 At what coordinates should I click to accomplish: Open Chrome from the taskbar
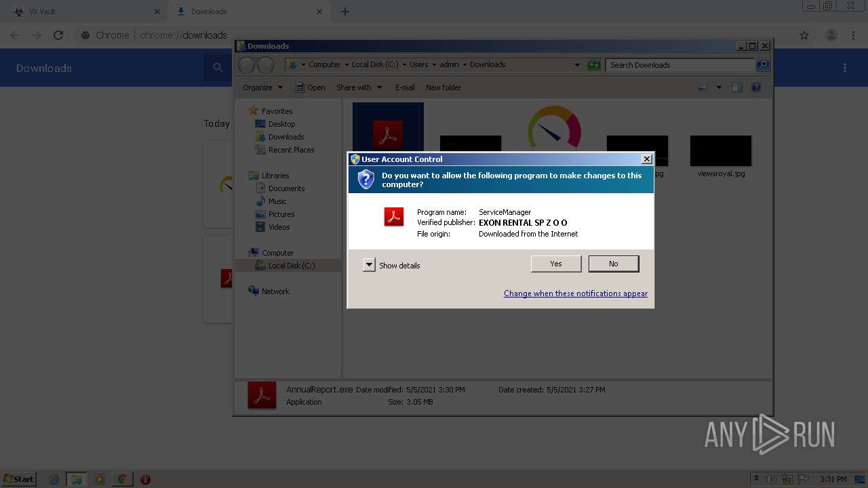tap(122, 479)
